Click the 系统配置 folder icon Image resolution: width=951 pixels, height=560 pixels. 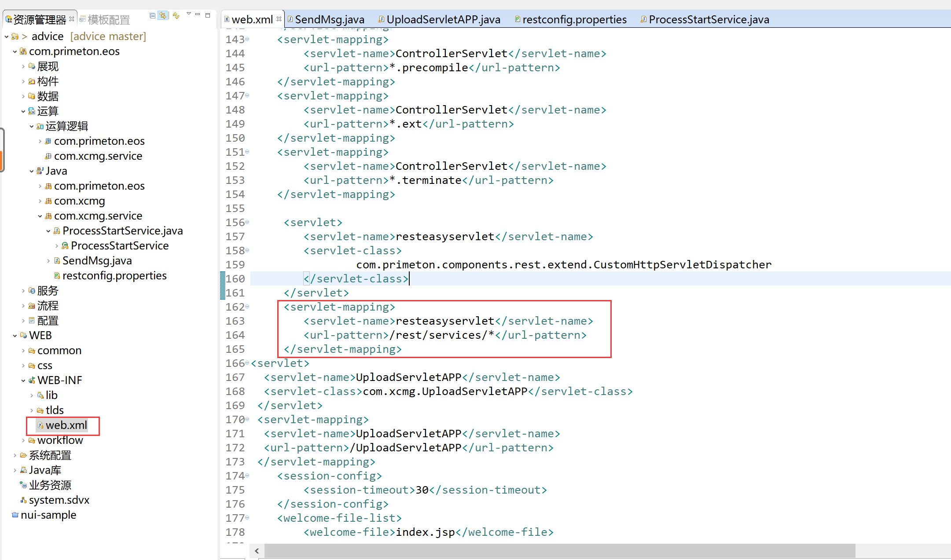[23, 455]
